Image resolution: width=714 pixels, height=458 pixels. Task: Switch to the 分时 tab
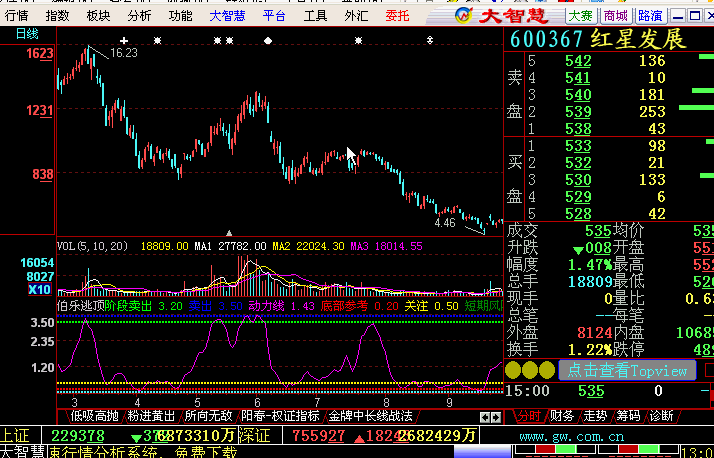pyautogui.click(x=529, y=416)
